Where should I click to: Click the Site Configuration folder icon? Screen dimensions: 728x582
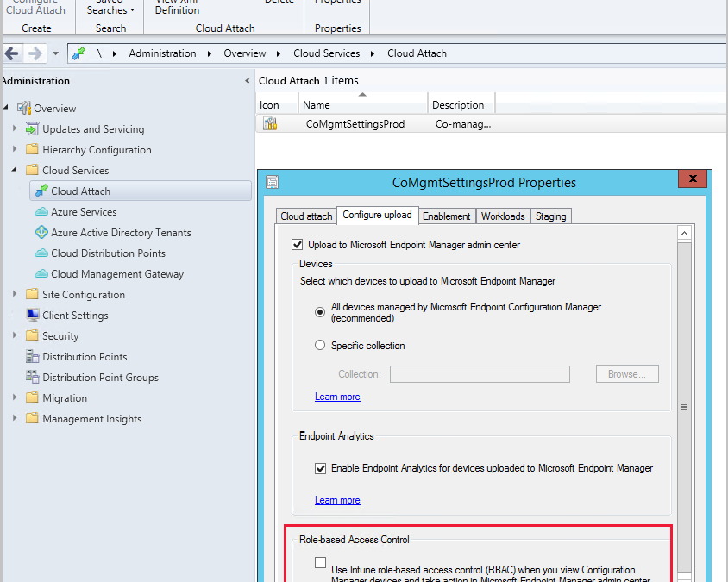(32, 294)
